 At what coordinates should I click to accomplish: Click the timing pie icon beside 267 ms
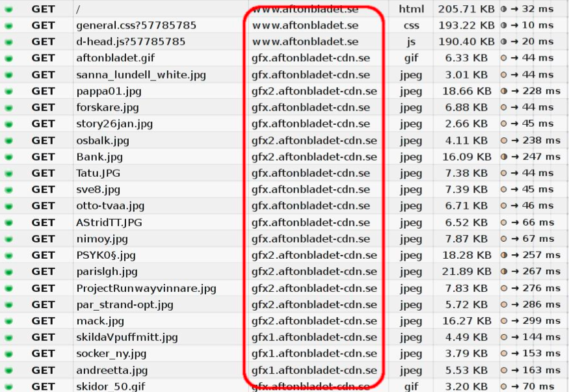504,271
